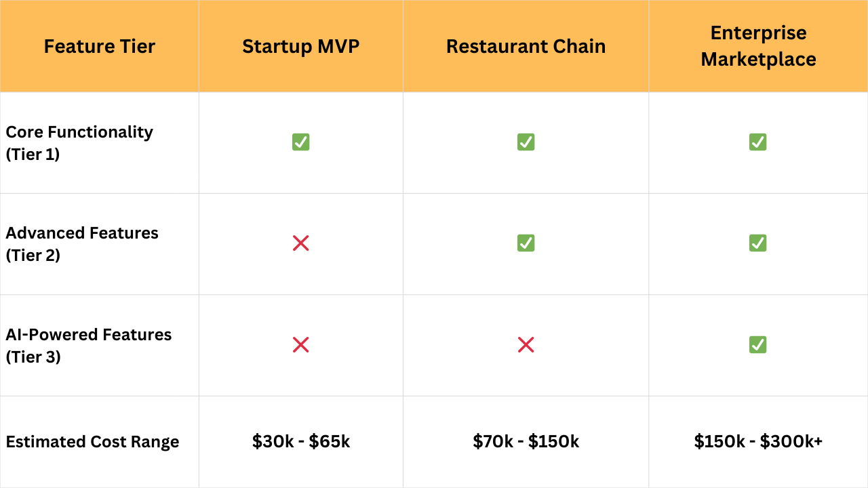Click the Estimated Cost Range row label
Viewport: 868px width, 488px height.
92,442
